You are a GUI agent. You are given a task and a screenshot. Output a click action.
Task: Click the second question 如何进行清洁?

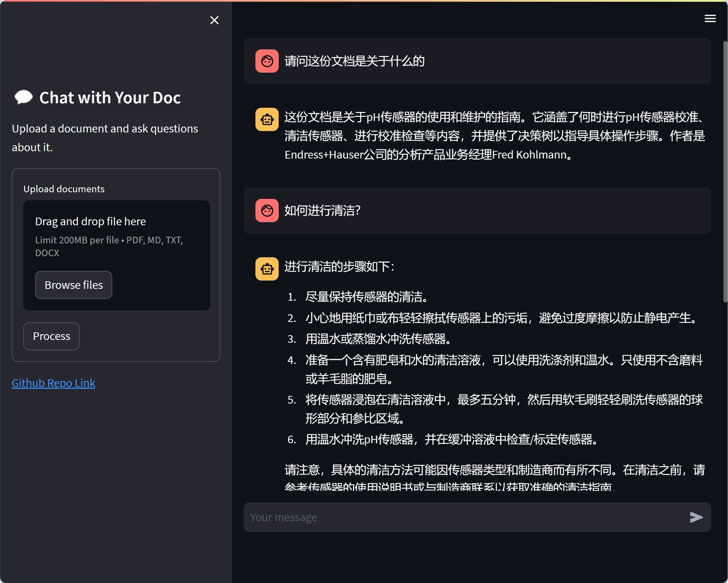click(x=322, y=211)
